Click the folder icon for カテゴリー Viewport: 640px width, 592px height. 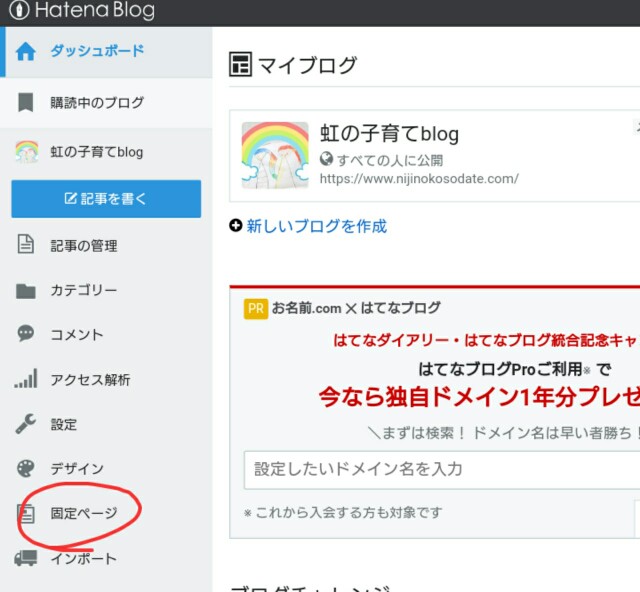25,291
